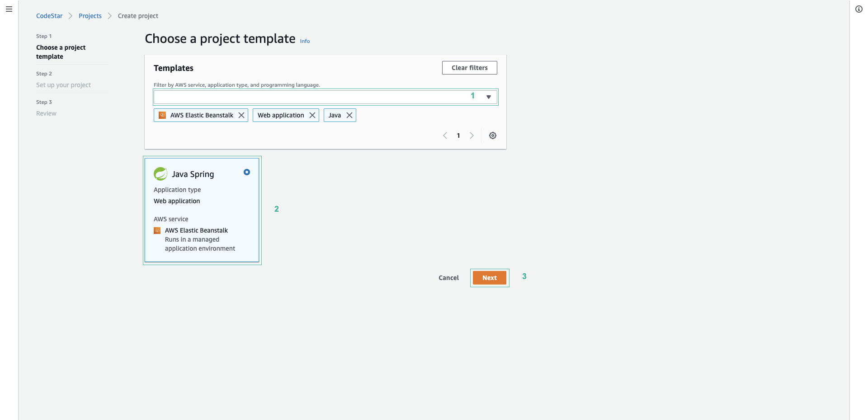The width and height of the screenshot is (868, 420).
Task: Click the Clear filters button
Action: pyautogui.click(x=470, y=68)
